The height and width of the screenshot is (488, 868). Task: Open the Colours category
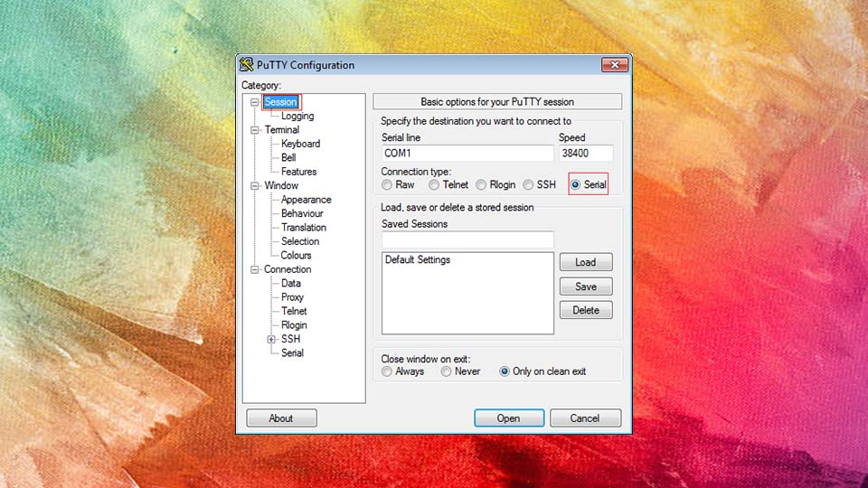click(x=297, y=255)
